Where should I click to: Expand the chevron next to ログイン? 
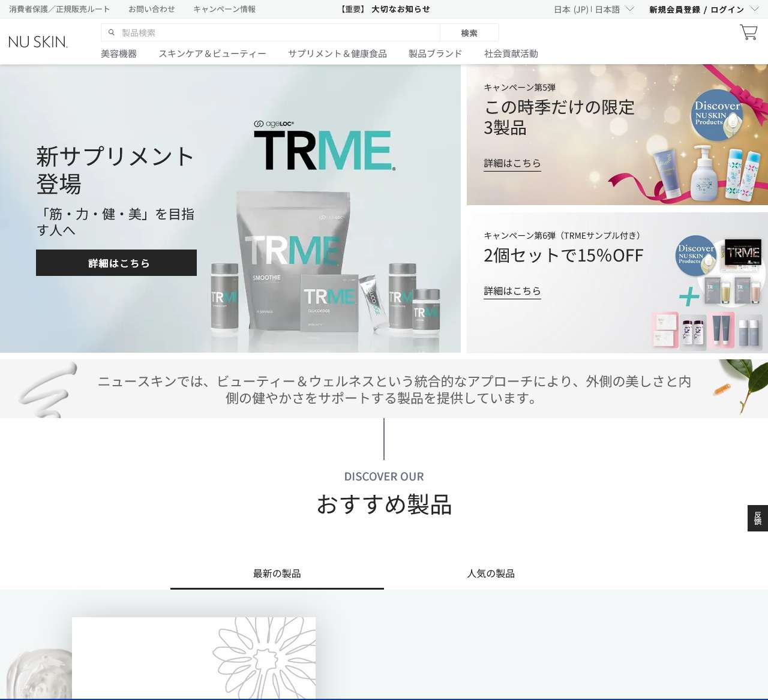[755, 9]
